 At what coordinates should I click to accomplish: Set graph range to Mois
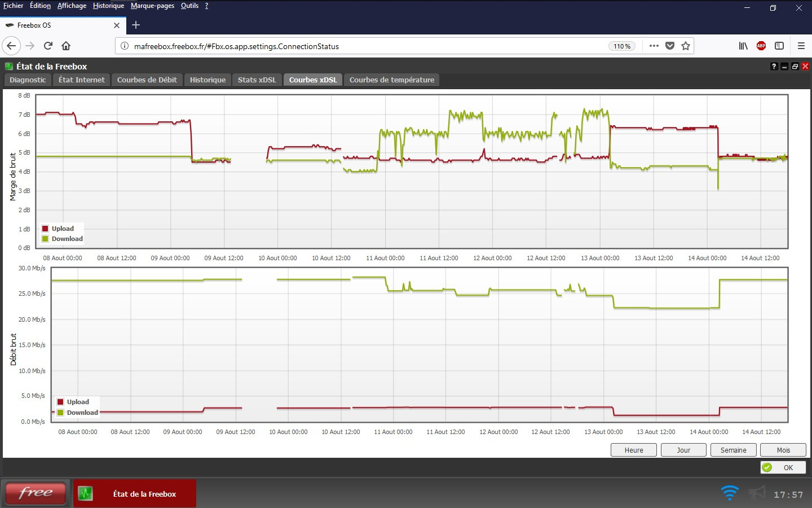783,450
